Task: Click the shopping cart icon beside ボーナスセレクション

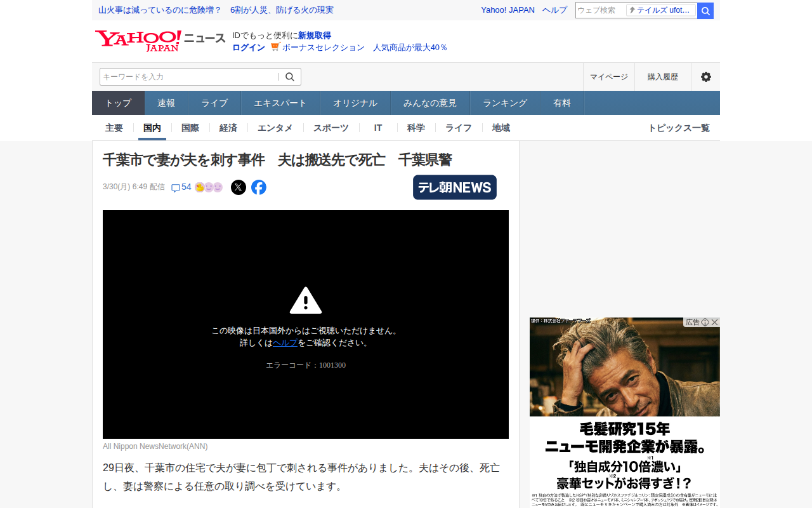Action: click(275, 47)
